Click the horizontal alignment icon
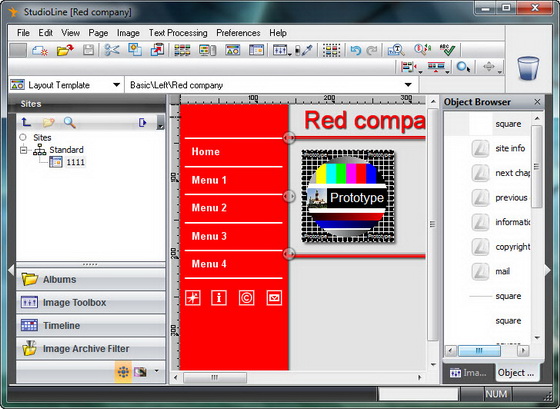560x409 pixels. point(408,67)
